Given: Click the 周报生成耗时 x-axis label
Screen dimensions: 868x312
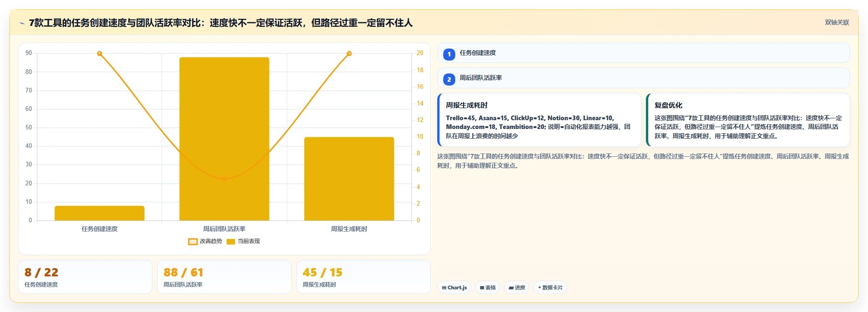Looking at the screenshot, I should [x=349, y=229].
